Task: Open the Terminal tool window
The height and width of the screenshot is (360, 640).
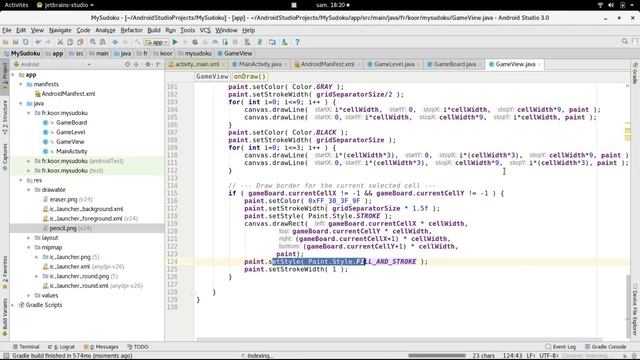Action: click(x=26, y=347)
